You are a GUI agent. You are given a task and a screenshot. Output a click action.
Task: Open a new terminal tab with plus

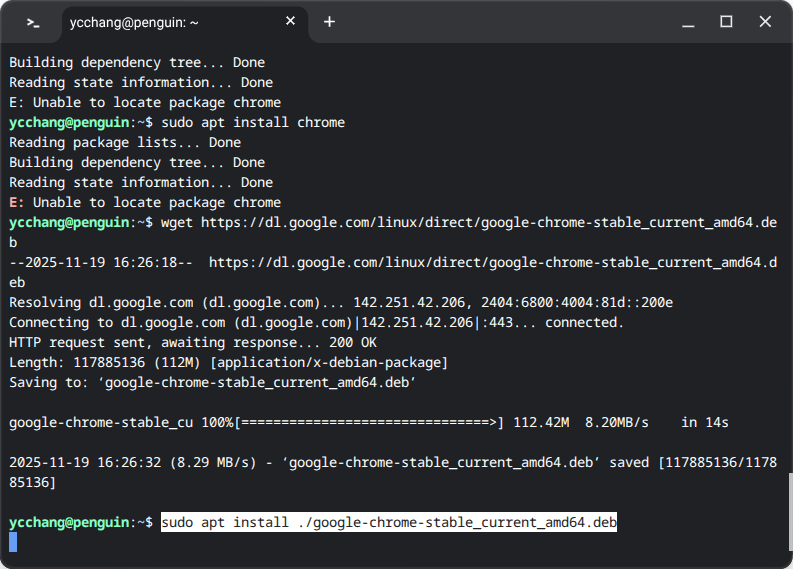pos(329,21)
